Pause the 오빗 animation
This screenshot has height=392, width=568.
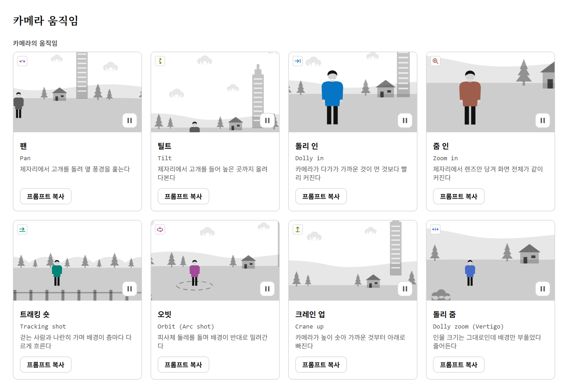click(x=267, y=289)
